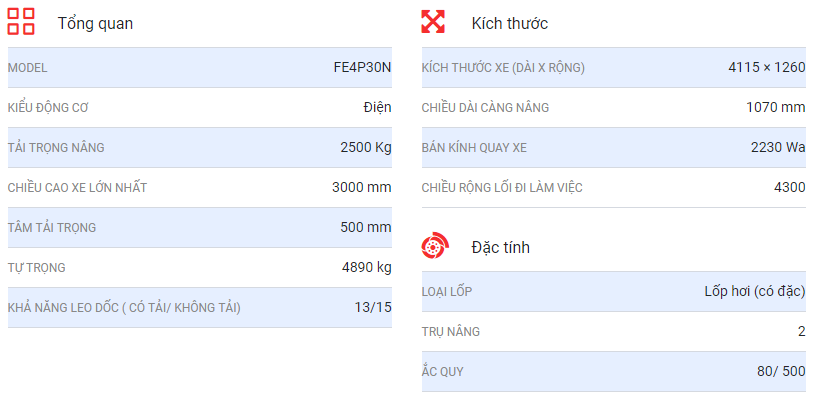Select the CHIỀU CAO XE LỚN NHẤT row
The image size is (813, 399).
click(200, 188)
